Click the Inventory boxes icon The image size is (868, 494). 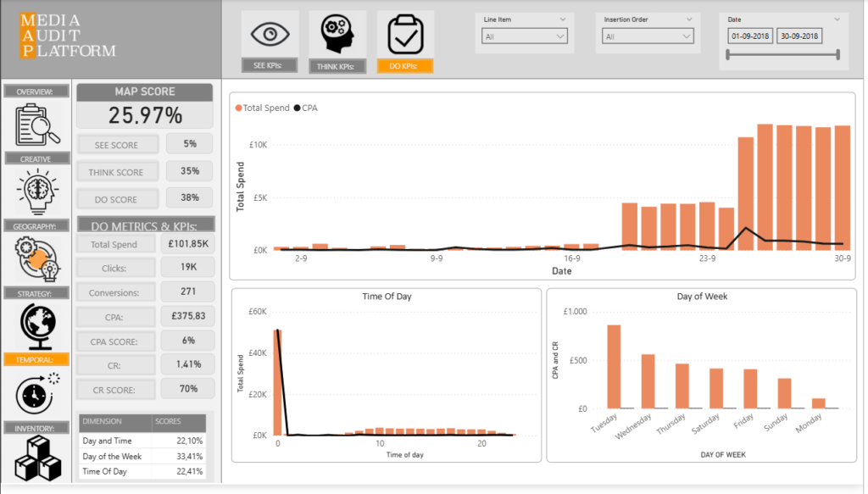36,460
